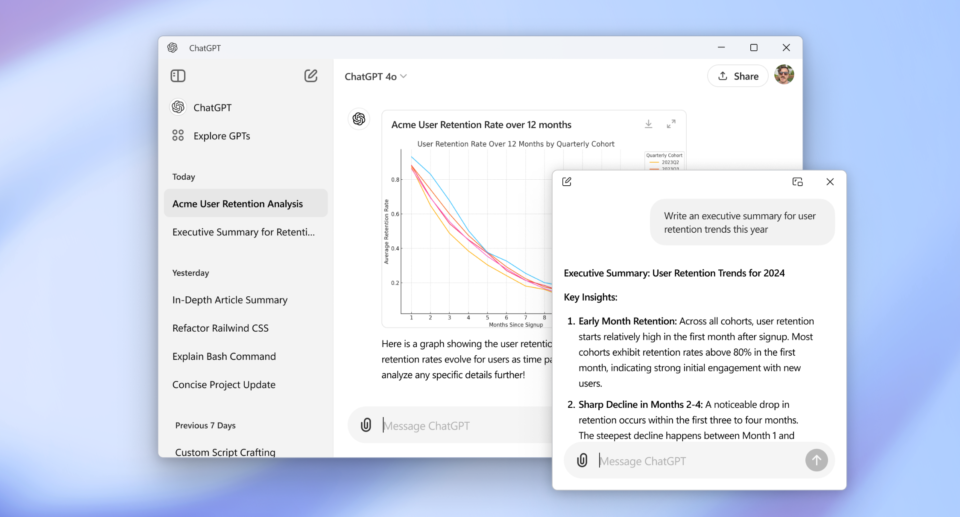Maximize the ChatGPT main window
Screen dimensions: 960x517
tap(754, 48)
